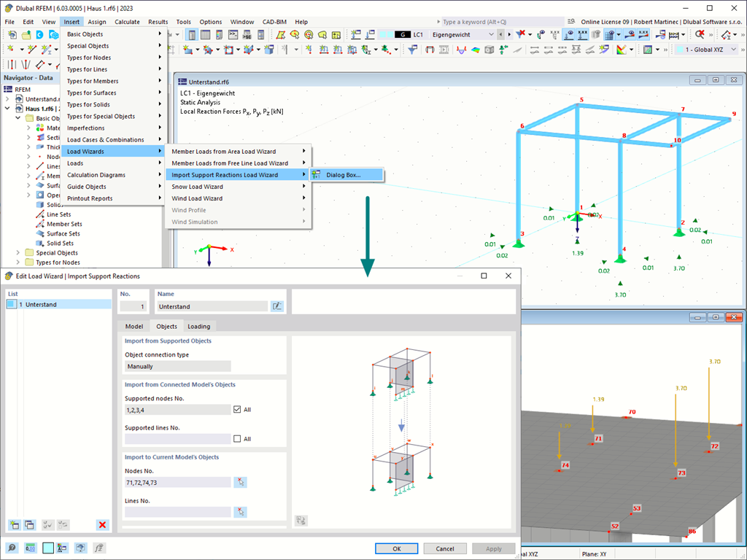
Task: Create a new load wizard in dialog toolbar
Action: (15, 524)
